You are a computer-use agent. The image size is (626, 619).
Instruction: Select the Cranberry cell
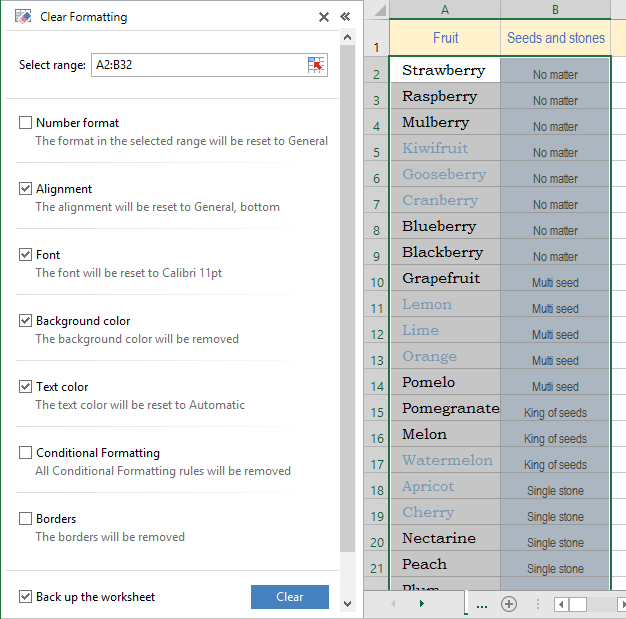(x=445, y=200)
